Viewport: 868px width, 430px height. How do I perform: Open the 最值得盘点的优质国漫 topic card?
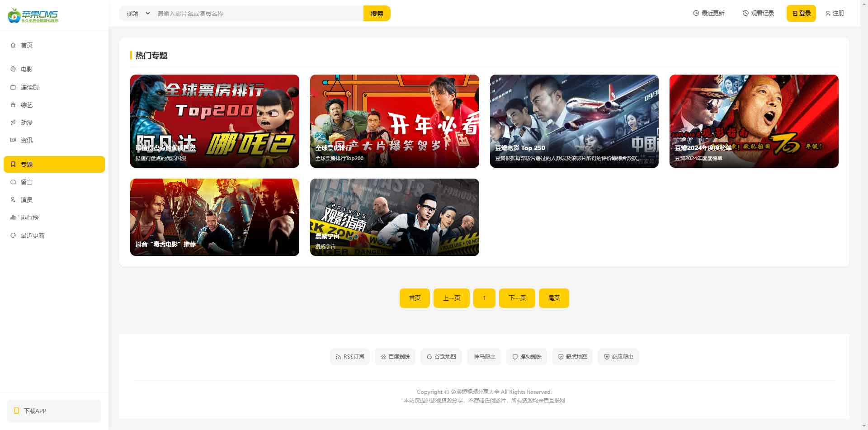pos(215,121)
